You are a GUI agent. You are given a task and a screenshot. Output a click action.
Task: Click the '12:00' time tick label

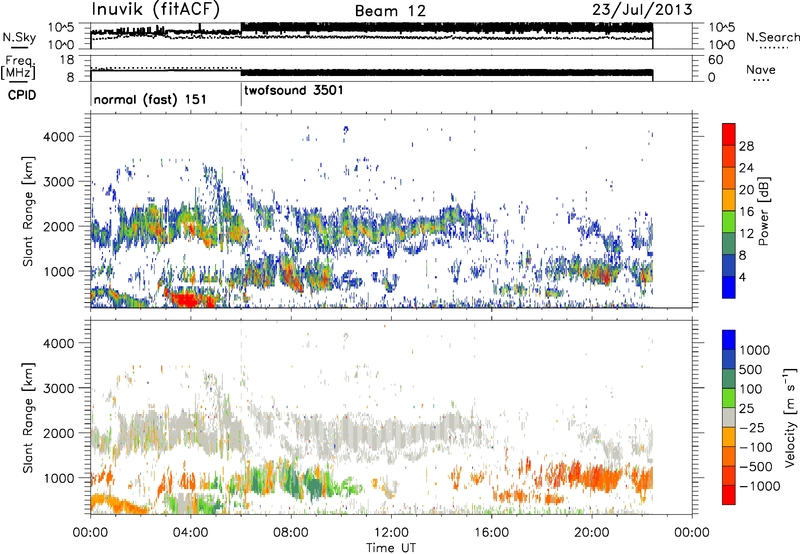point(391,533)
